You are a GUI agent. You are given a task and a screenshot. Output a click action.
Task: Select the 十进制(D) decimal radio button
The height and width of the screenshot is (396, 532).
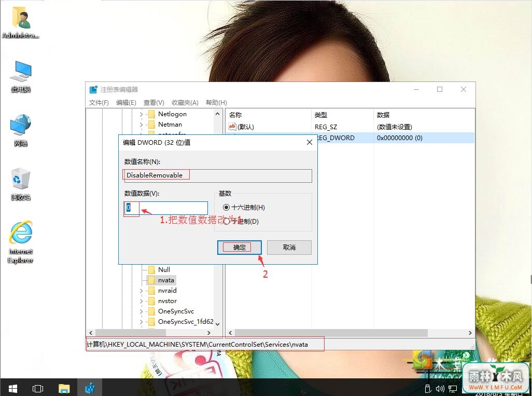click(226, 222)
